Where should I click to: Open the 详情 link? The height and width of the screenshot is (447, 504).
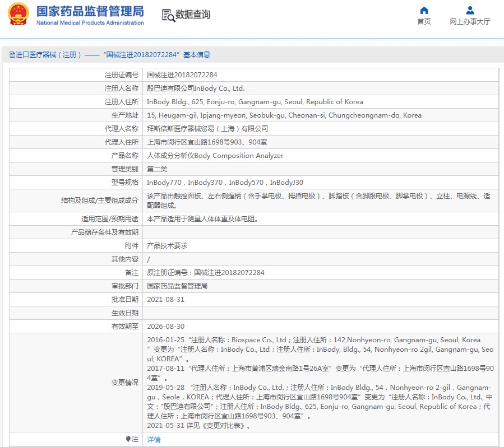154,439
